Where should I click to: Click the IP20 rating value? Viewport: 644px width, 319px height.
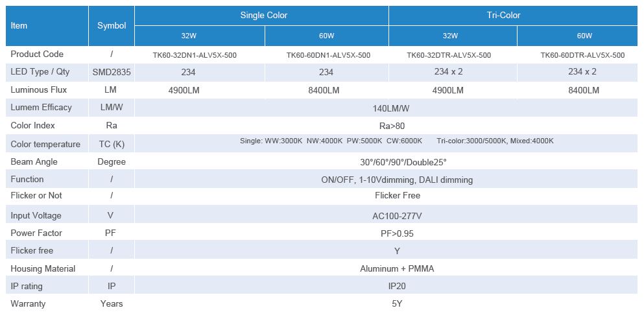389,286
